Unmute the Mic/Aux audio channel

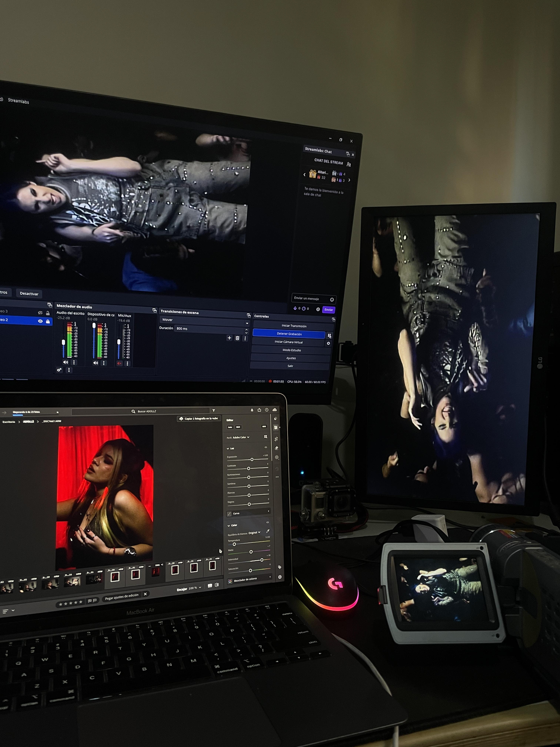coord(119,363)
